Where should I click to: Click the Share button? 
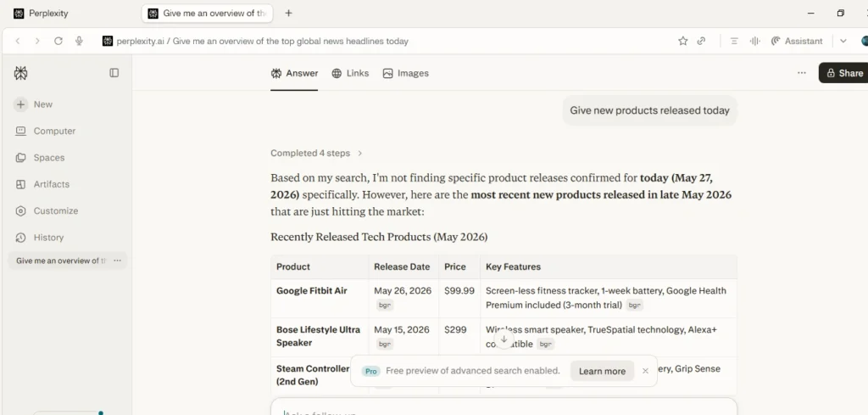(843, 73)
